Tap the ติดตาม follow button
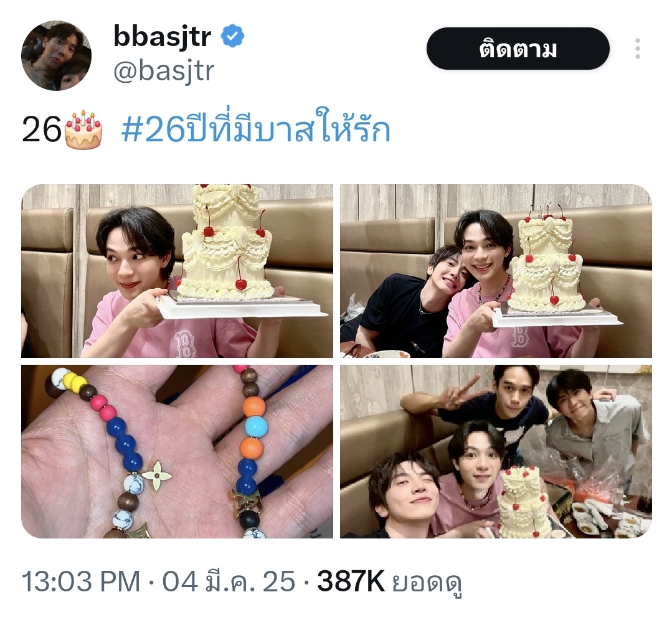The height and width of the screenshot is (620, 672). point(518,49)
